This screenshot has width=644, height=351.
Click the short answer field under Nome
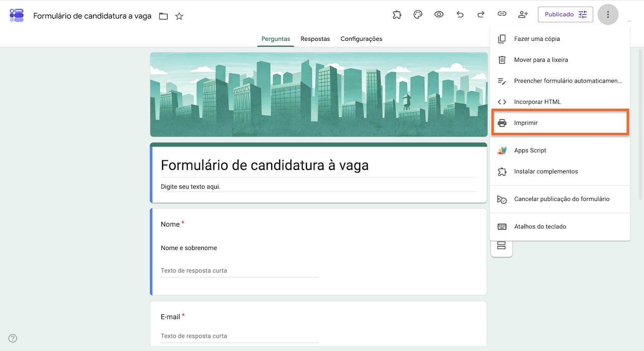tap(239, 271)
